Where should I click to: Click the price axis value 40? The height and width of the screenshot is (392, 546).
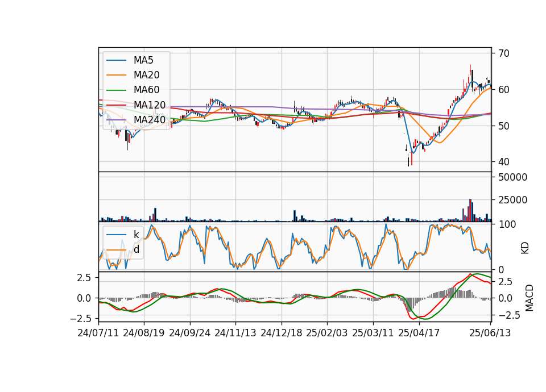click(504, 162)
